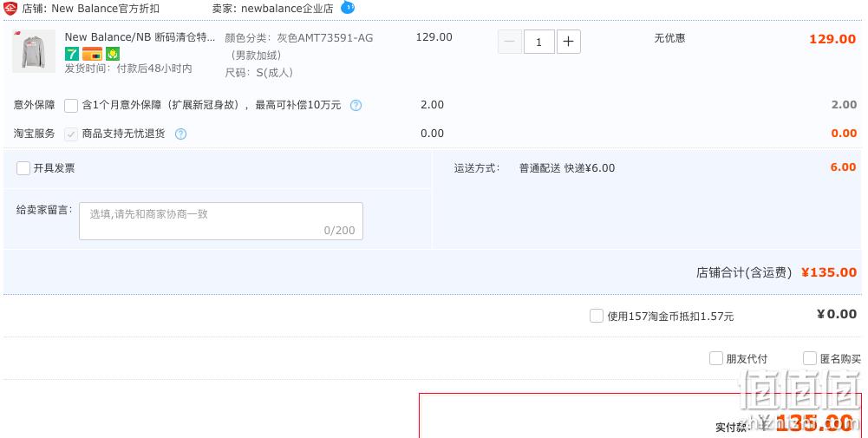Click the green 7-day return icon

point(72,54)
